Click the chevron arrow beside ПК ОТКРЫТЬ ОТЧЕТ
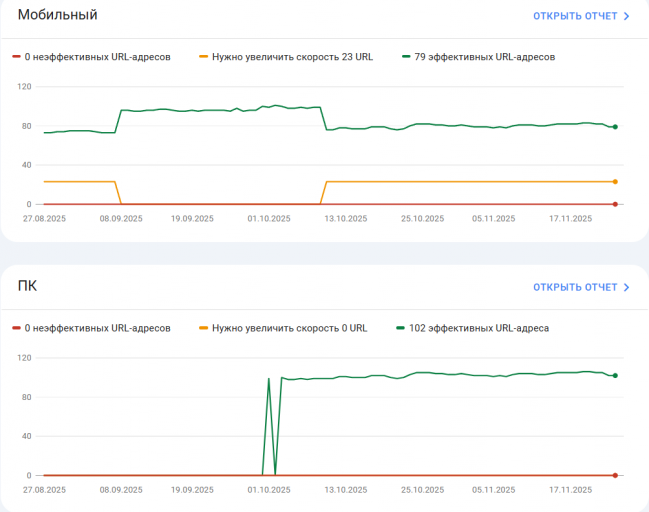 point(627,287)
